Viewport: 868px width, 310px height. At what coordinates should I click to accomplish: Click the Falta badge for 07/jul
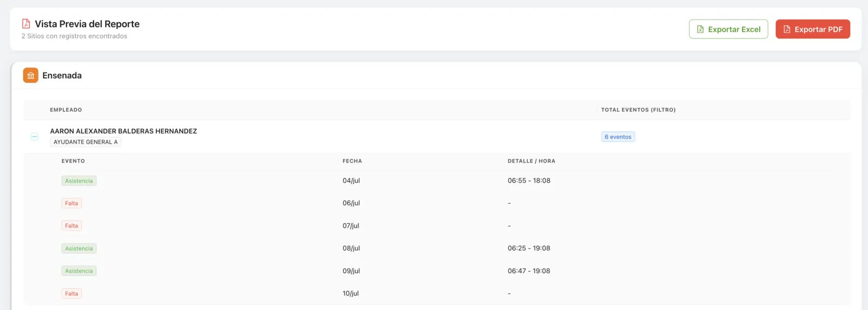[x=72, y=226]
